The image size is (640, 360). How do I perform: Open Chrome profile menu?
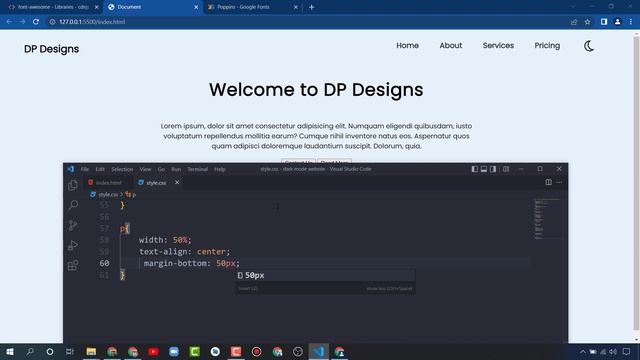point(618,22)
